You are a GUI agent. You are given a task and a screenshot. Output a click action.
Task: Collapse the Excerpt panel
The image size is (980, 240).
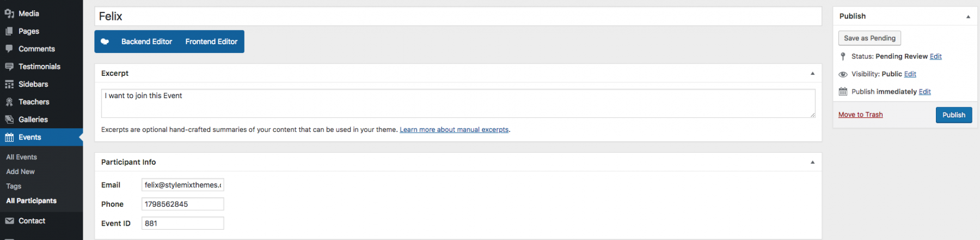[x=812, y=73]
